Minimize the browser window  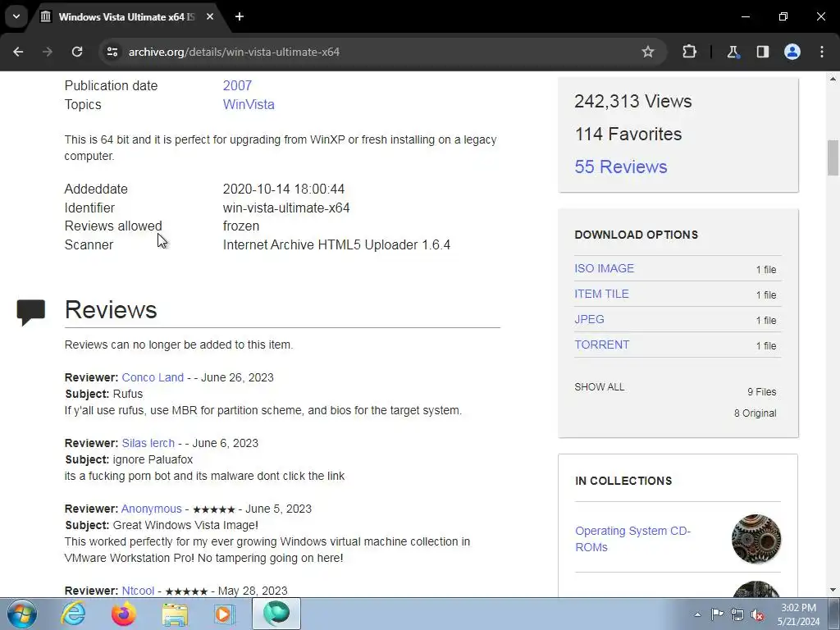pyautogui.click(x=745, y=16)
